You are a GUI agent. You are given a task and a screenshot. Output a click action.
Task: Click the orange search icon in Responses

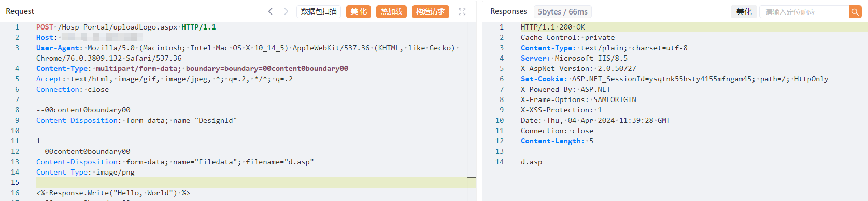[855, 11]
